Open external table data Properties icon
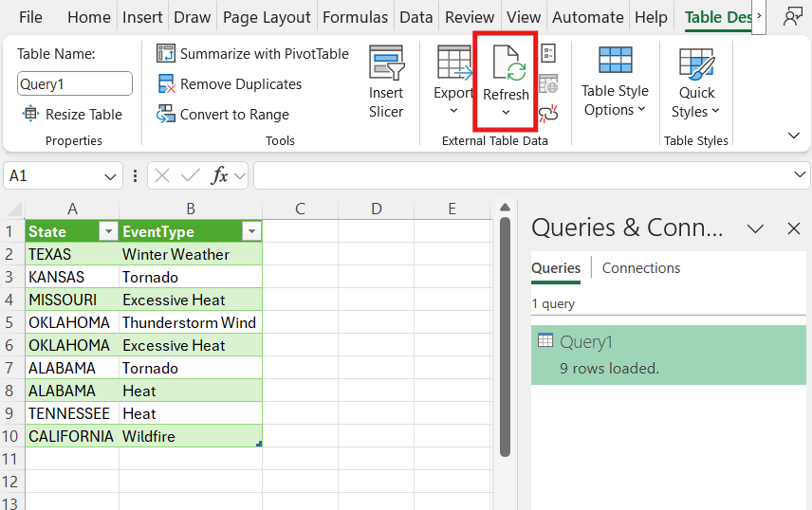 [548, 53]
